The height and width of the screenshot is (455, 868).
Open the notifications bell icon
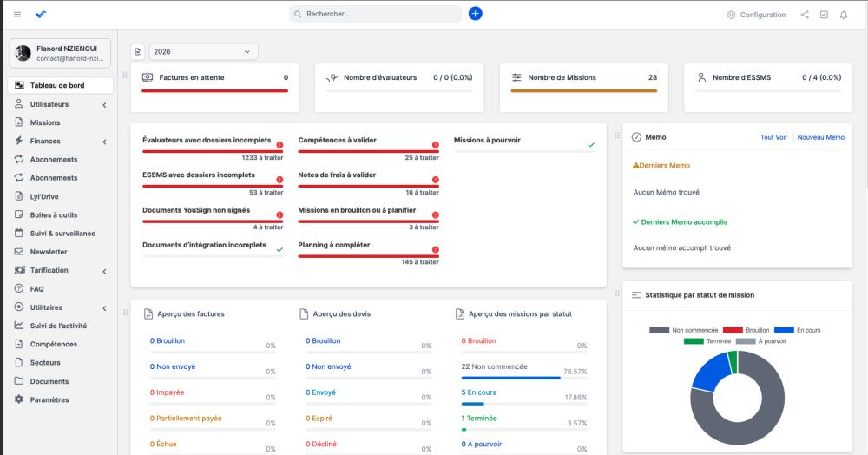[x=843, y=15]
